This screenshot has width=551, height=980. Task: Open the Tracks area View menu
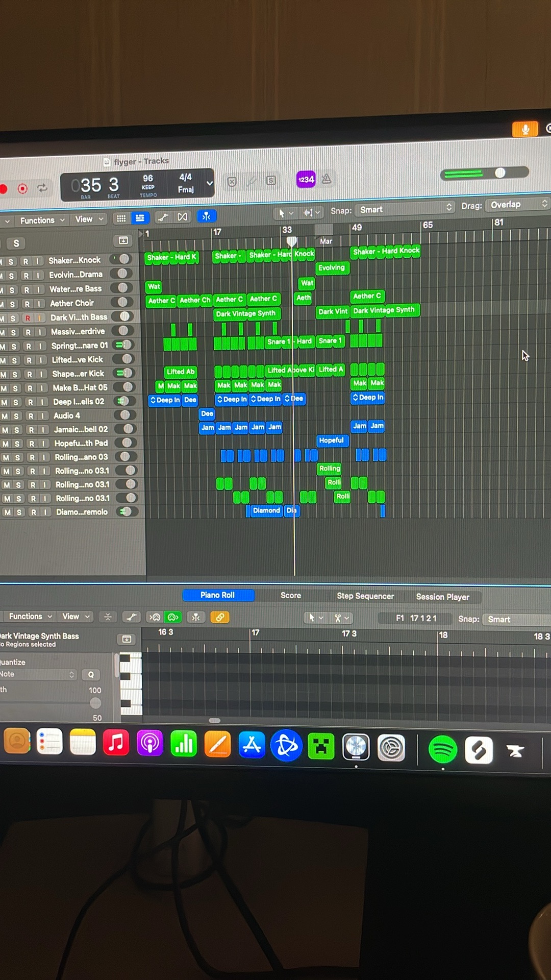(x=89, y=219)
